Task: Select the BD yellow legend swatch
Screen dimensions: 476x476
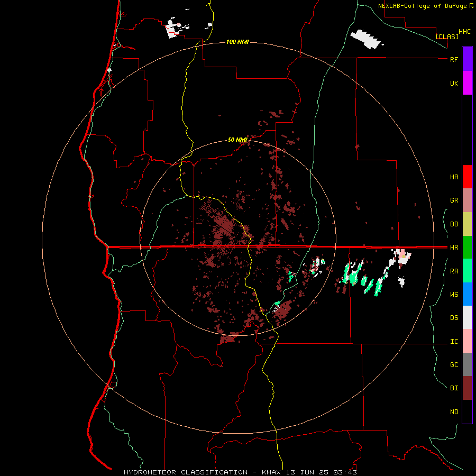Action: pyautogui.click(x=467, y=224)
